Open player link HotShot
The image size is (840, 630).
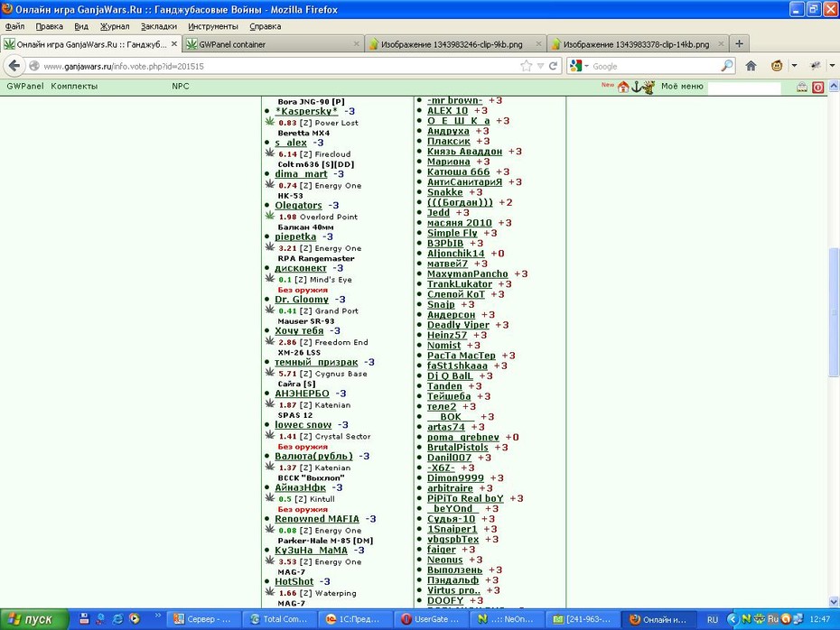point(294,581)
